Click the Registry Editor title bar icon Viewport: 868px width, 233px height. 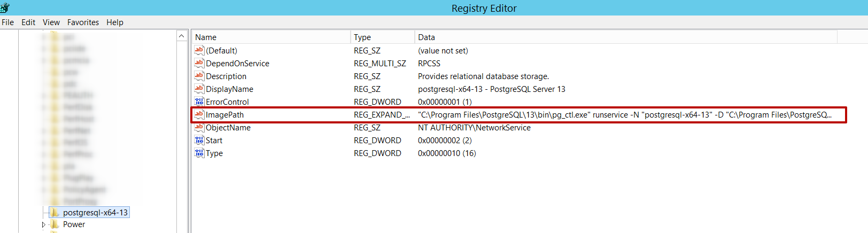(5, 7)
